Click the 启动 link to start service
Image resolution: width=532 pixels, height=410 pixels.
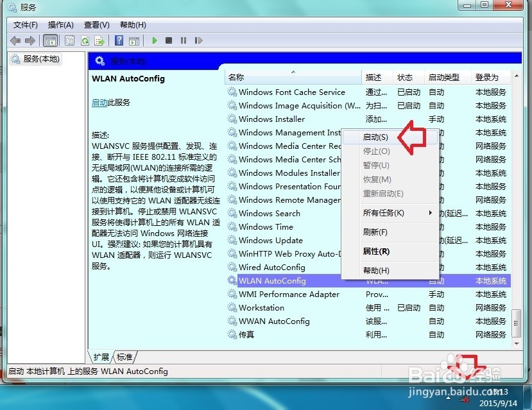(x=99, y=103)
